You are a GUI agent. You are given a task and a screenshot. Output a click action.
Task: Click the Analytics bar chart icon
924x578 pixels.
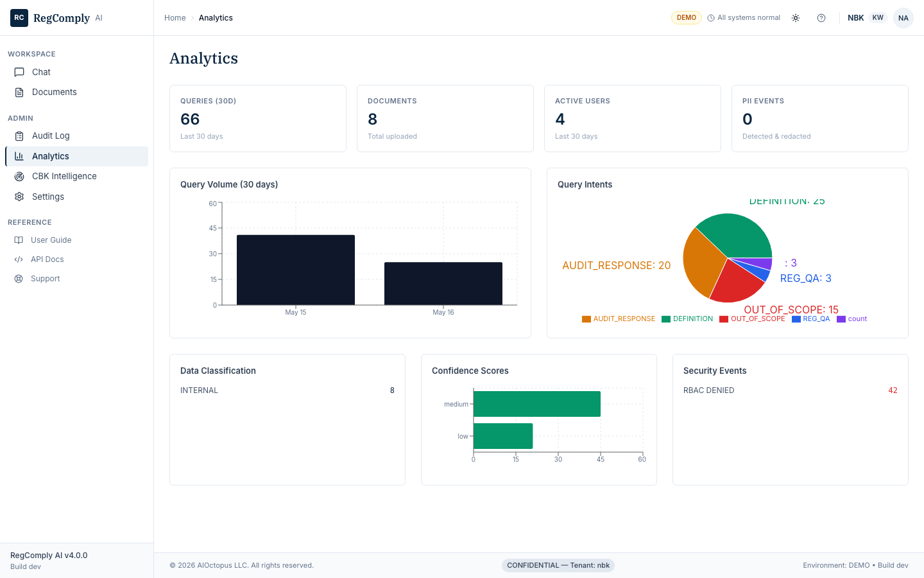point(19,156)
